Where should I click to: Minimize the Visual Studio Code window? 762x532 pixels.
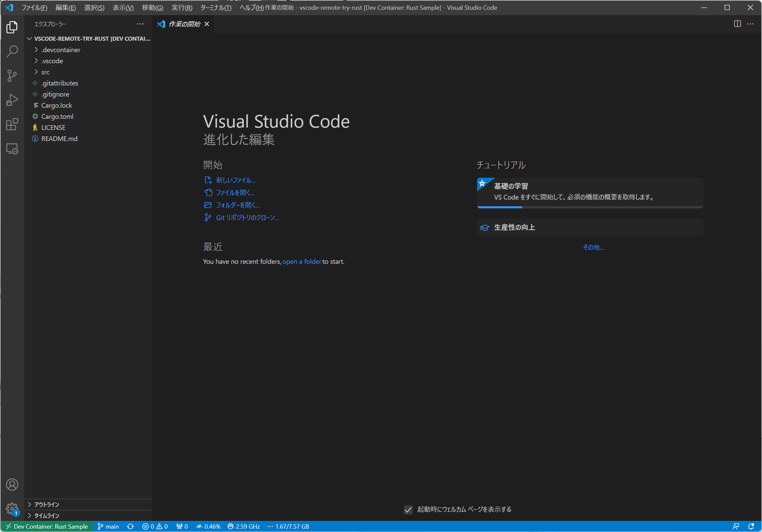coord(704,7)
